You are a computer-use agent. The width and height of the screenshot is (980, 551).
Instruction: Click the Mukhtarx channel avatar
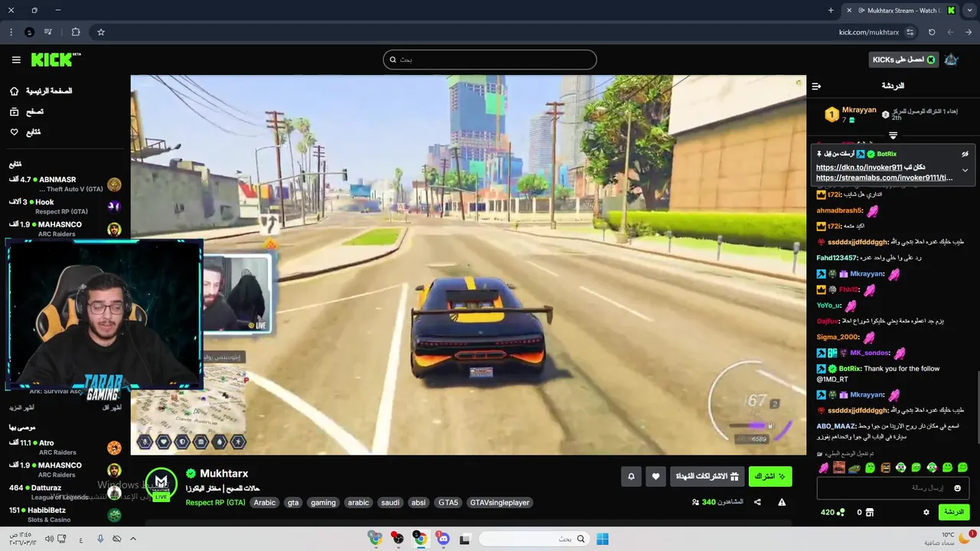161,484
